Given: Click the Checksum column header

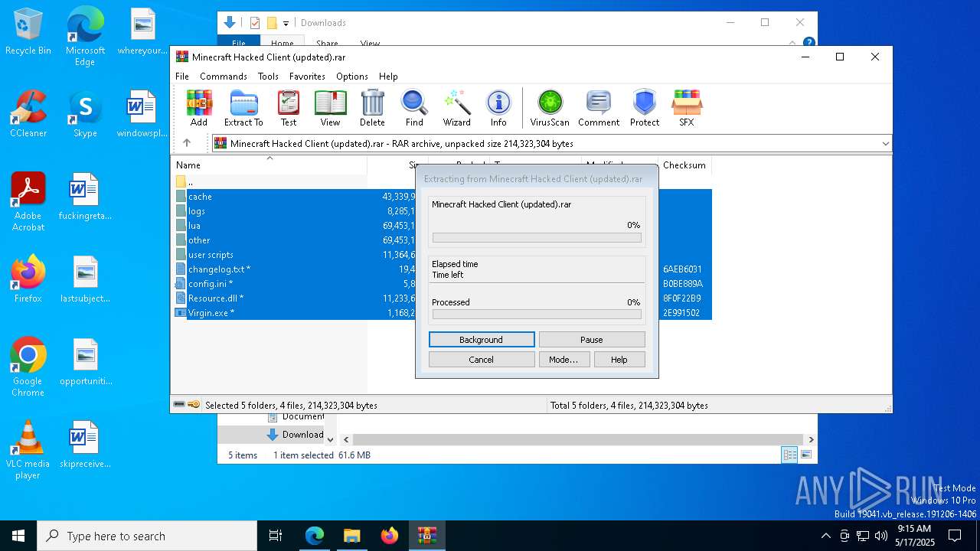Looking at the screenshot, I should click(x=684, y=165).
